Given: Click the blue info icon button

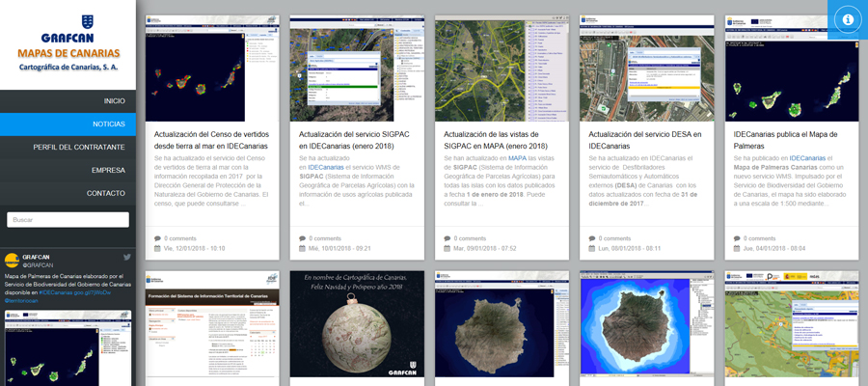Looking at the screenshot, I should click(x=848, y=19).
